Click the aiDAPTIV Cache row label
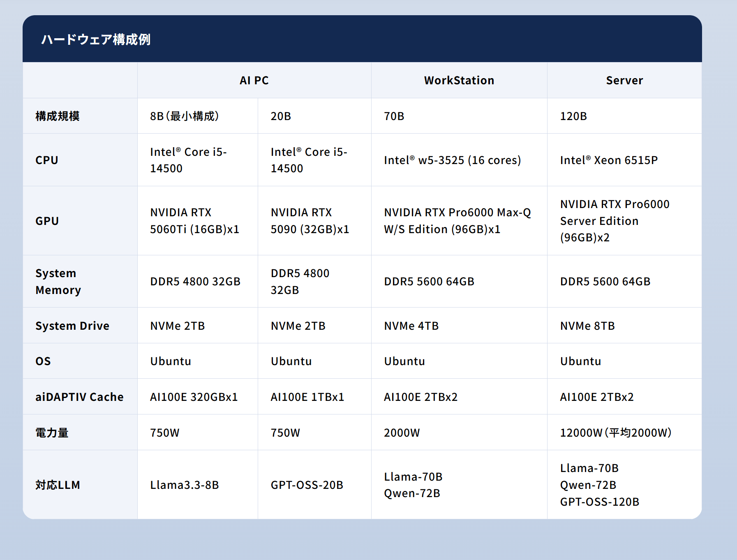The height and width of the screenshot is (560, 737). coord(79,397)
